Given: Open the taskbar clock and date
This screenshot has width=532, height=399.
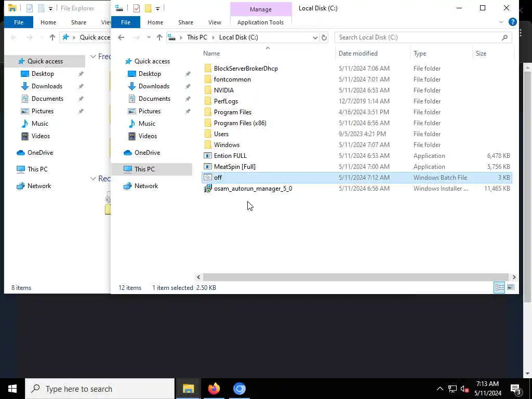Looking at the screenshot, I should click(487, 389).
